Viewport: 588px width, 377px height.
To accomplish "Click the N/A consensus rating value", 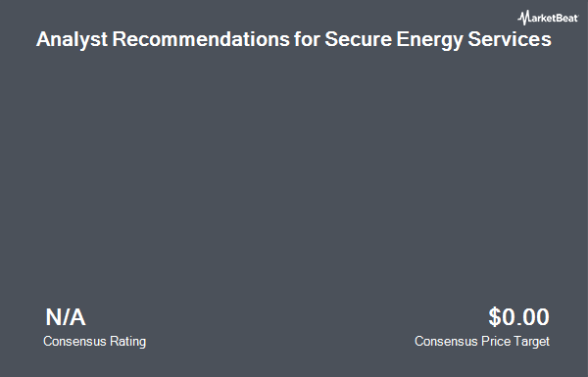I will [66, 317].
